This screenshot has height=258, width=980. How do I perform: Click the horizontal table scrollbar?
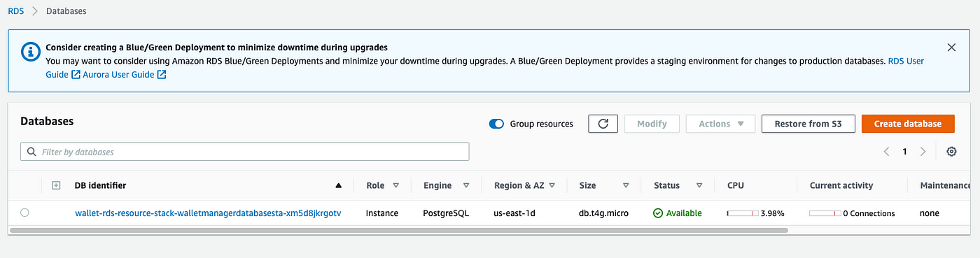click(x=398, y=229)
